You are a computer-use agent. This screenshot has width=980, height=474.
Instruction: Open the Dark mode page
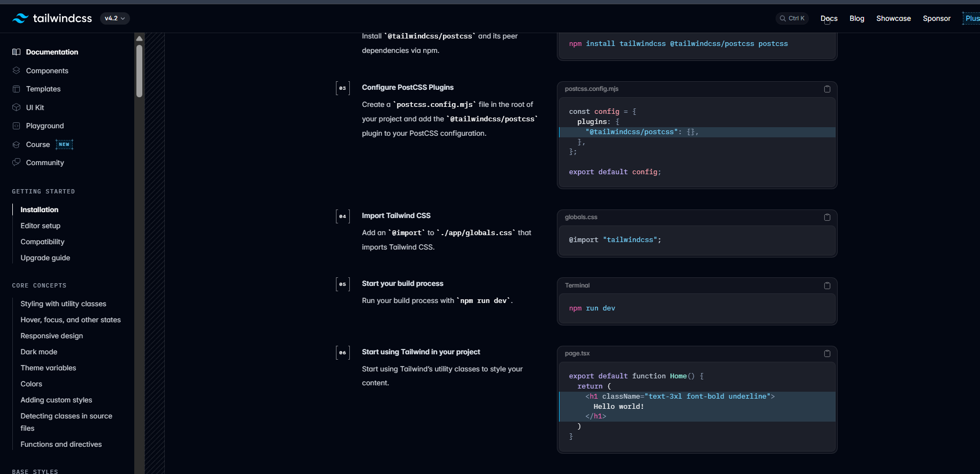click(39, 352)
